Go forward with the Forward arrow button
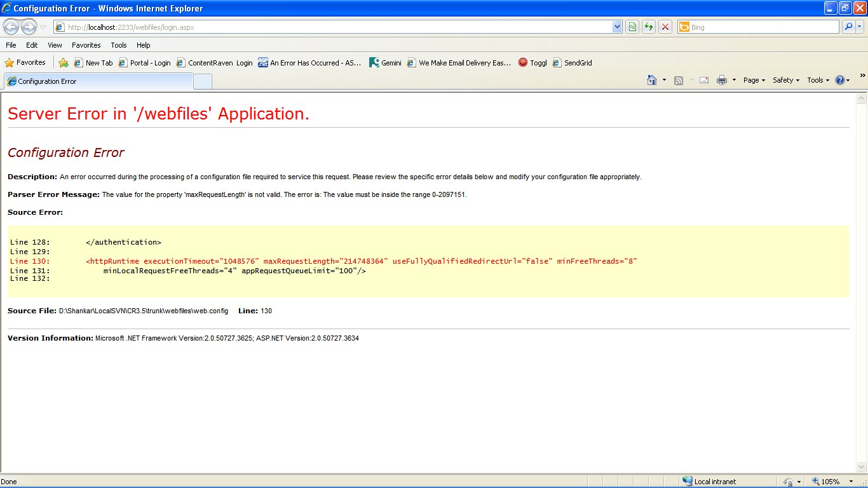868x488 pixels. [29, 27]
